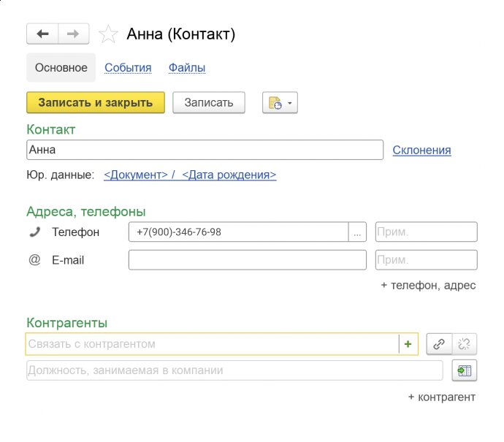Viewport: 504px width, 442px height.
Task: Link counterparty with chain icon button
Action: point(439,344)
